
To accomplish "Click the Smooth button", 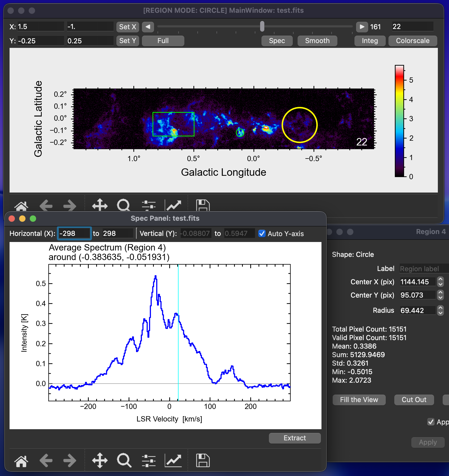I will [317, 41].
